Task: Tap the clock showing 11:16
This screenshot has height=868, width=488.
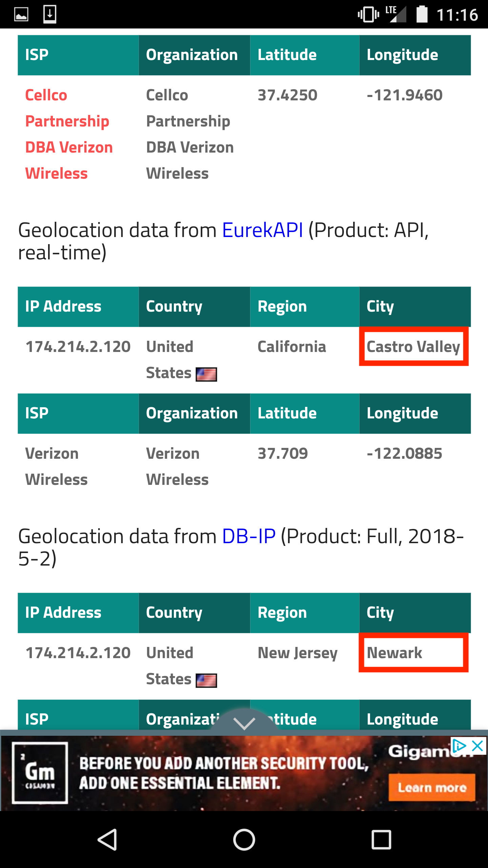Action: coord(457,15)
